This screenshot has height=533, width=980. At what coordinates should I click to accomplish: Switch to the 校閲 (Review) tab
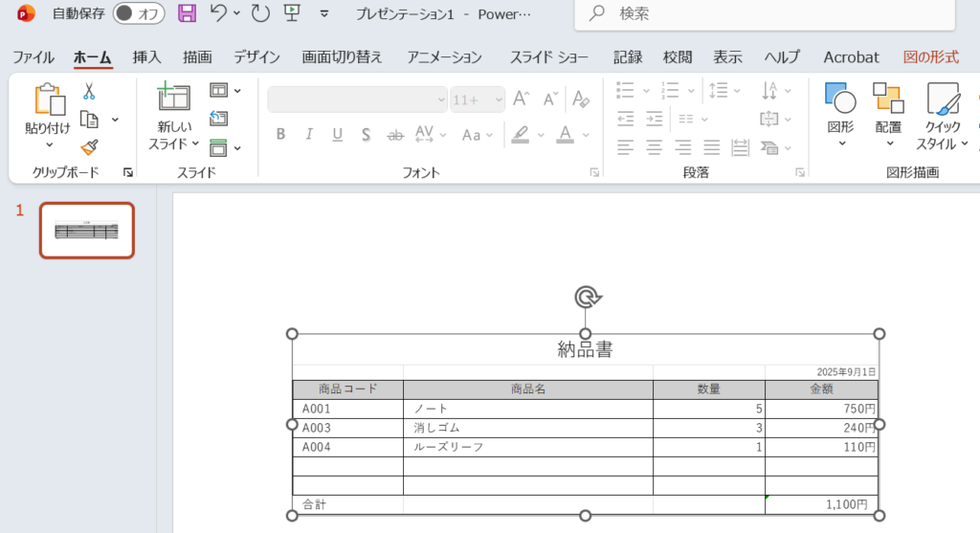[678, 56]
